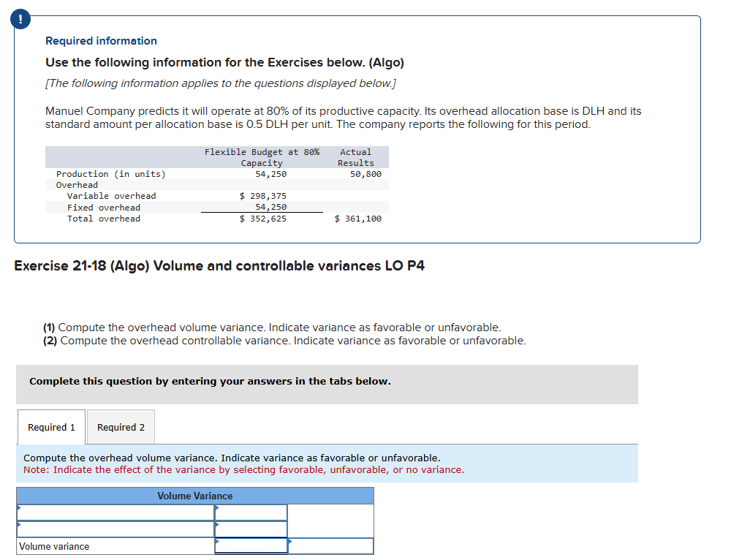Image resolution: width=731 pixels, height=560 pixels.
Task: Click the 'Actual Results' column header
Action: (356, 158)
